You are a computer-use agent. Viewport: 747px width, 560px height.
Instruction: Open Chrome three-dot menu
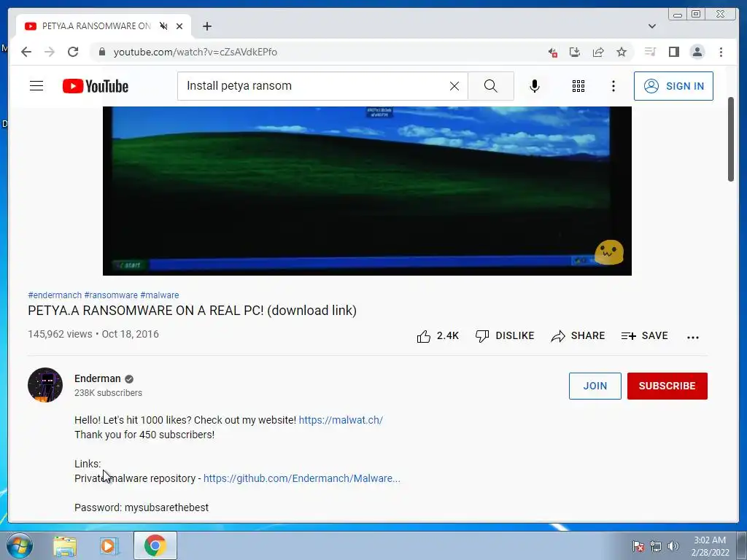click(721, 52)
